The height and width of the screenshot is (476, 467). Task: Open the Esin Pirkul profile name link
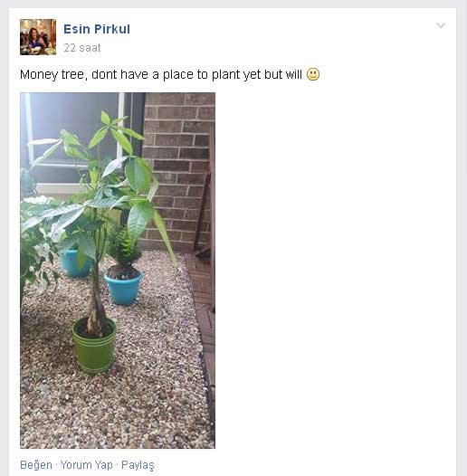click(x=97, y=29)
